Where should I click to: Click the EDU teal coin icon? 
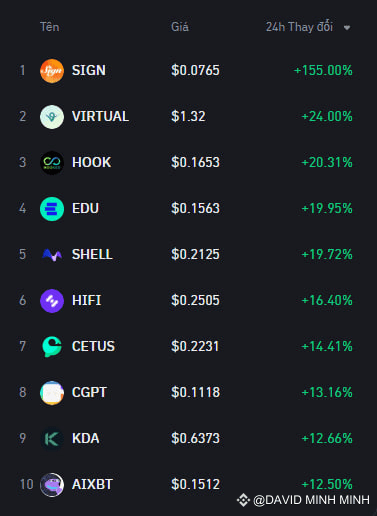point(52,209)
